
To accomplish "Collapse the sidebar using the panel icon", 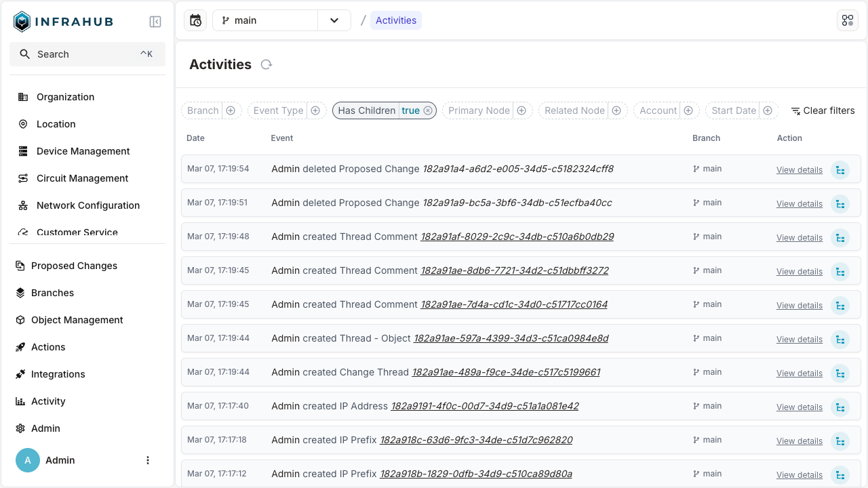I will [x=155, y=22].
